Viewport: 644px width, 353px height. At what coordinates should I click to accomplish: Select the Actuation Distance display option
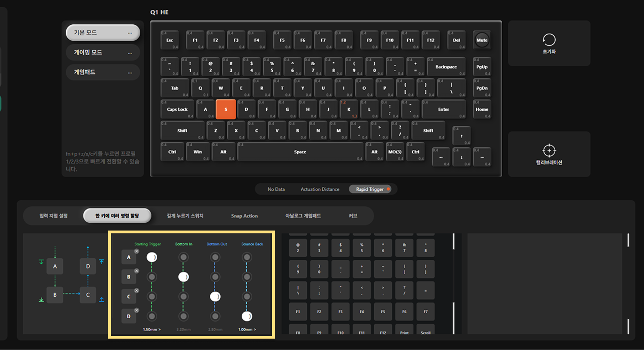[320, 189]
